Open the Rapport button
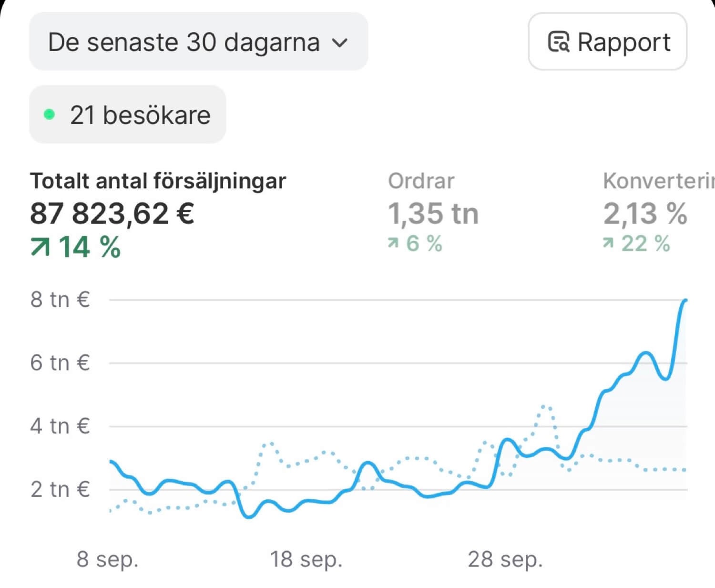 [x=607, y=42]
